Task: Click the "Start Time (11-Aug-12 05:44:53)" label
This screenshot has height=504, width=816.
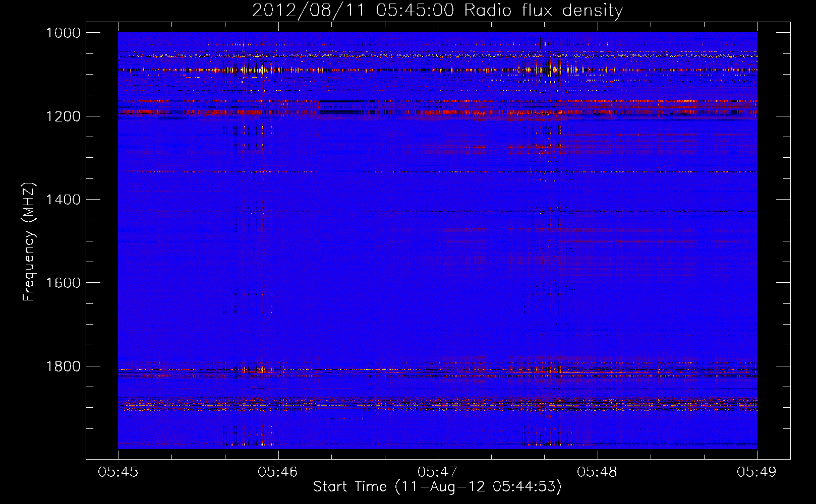Action: click(x=437, y=487)
